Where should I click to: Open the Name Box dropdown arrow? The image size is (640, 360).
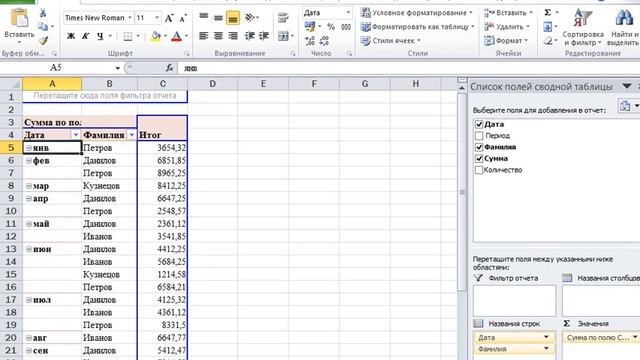point(118,68)
